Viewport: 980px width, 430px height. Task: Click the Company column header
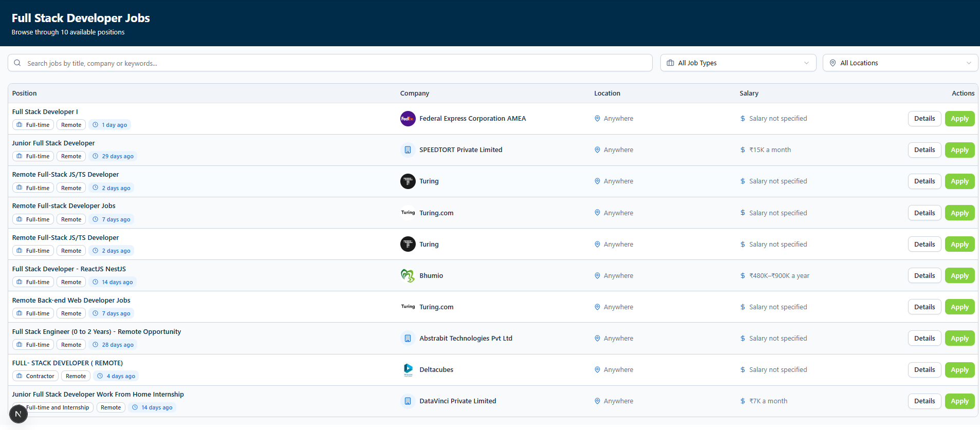point(414,94)
